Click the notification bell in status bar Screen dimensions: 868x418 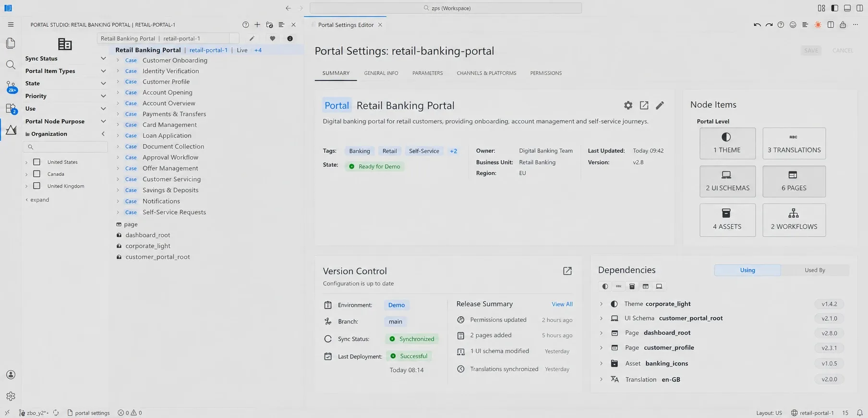point(859,413)
